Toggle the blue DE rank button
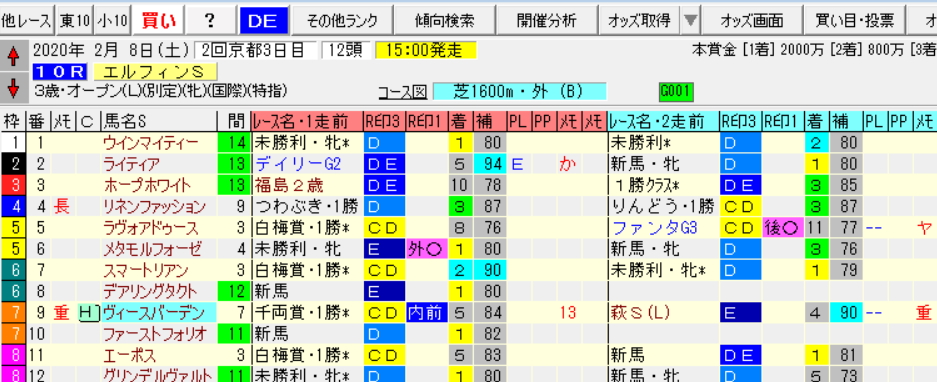Image resolution: width=937 pixels, height=382 pixels. pos(263,22)
